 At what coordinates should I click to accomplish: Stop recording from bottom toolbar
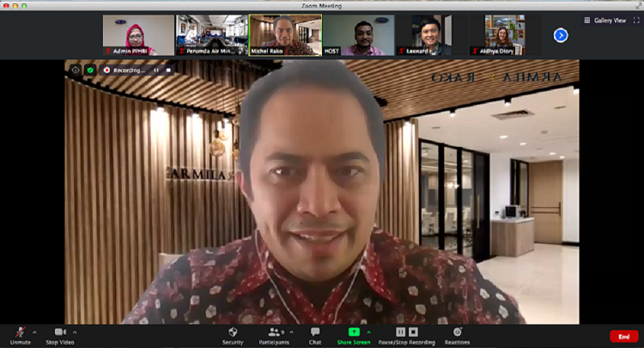[413, 332]
